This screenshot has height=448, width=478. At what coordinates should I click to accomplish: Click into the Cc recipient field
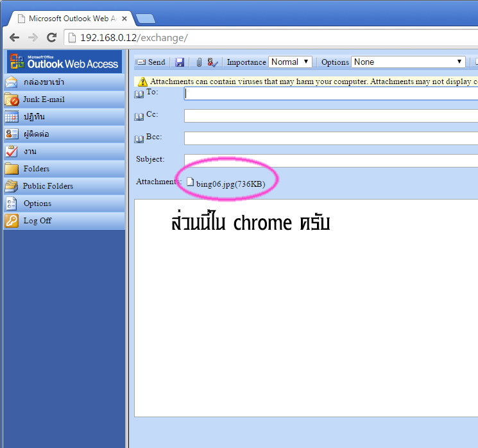coord(331,116)
